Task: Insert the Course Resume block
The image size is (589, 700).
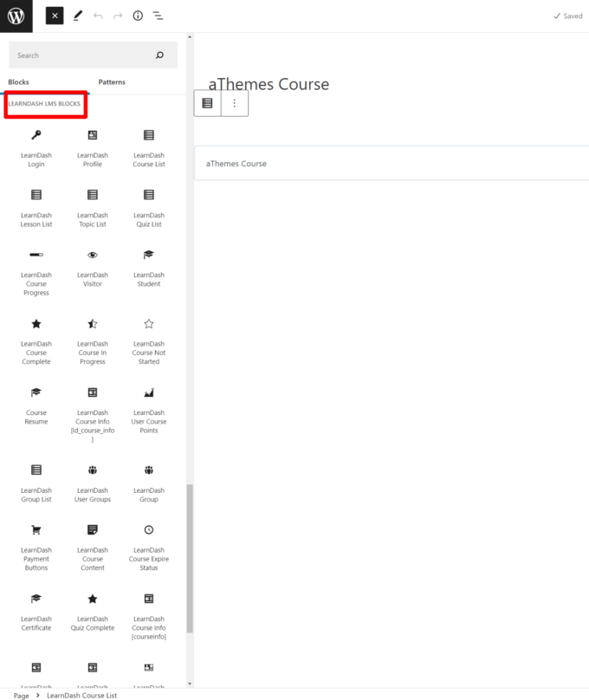Action: coord(36,405)
